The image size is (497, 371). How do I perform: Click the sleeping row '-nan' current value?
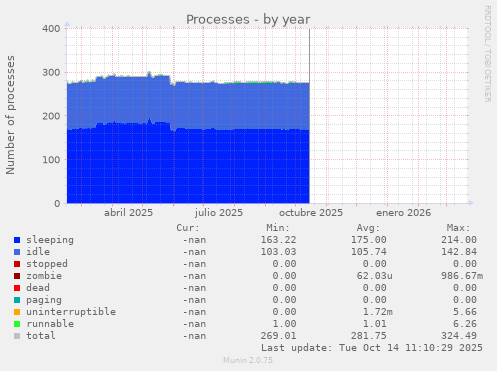(194, 240)
